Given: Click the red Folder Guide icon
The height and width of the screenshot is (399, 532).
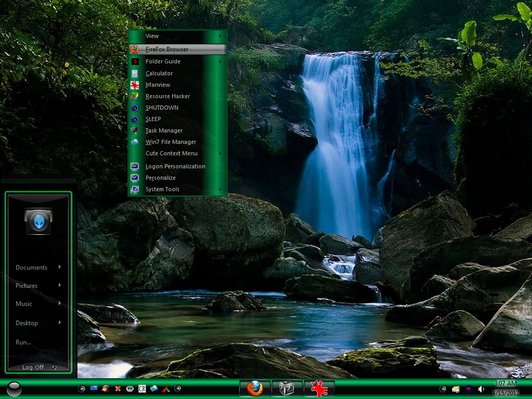Looking at the screenshot, I should coord(135,61).
